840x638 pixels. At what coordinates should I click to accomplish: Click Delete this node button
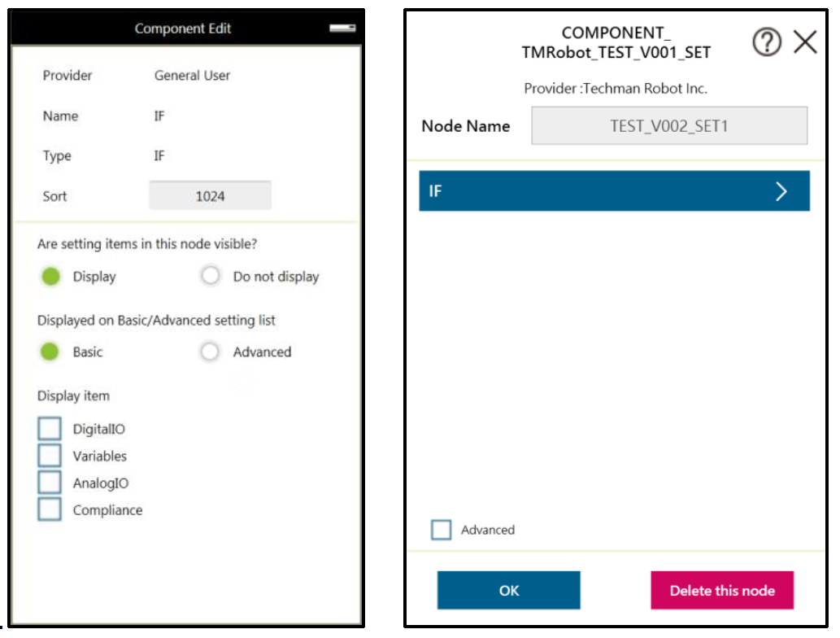722,590
